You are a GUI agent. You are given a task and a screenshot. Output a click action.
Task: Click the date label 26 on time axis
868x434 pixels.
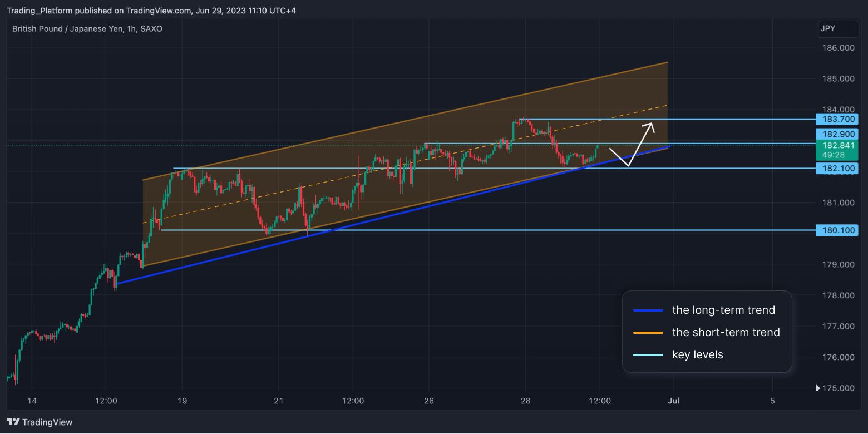click(428, 401)
